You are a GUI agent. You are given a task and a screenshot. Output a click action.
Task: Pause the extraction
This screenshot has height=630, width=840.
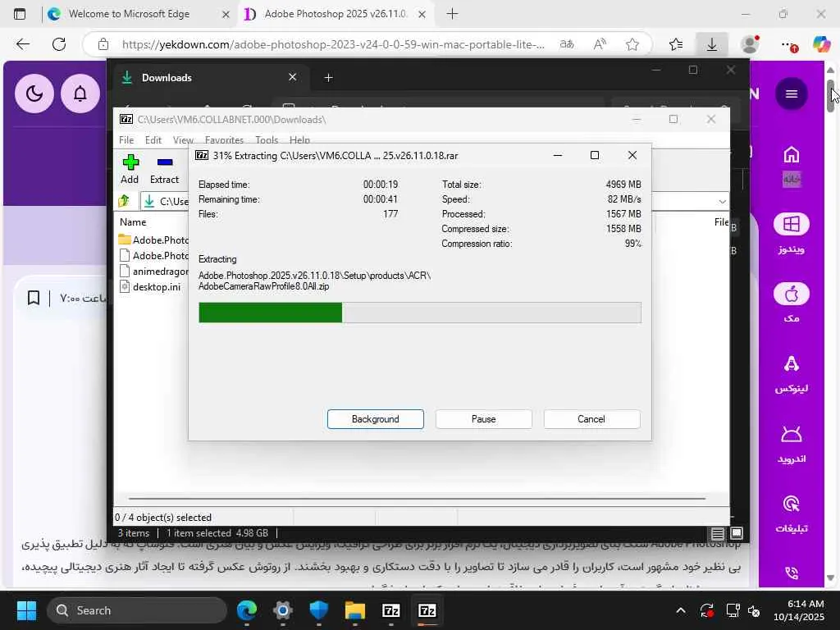click(484, 419)
